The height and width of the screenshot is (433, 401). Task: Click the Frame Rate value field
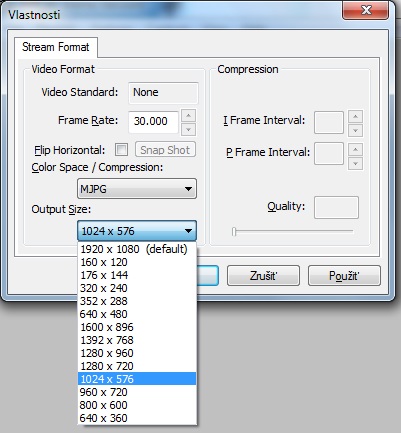153,121
